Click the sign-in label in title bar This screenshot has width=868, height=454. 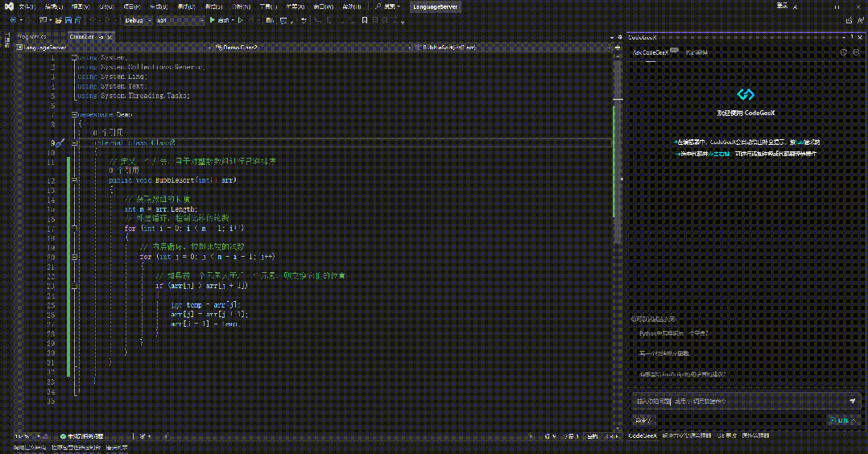(x=782, y=6)
